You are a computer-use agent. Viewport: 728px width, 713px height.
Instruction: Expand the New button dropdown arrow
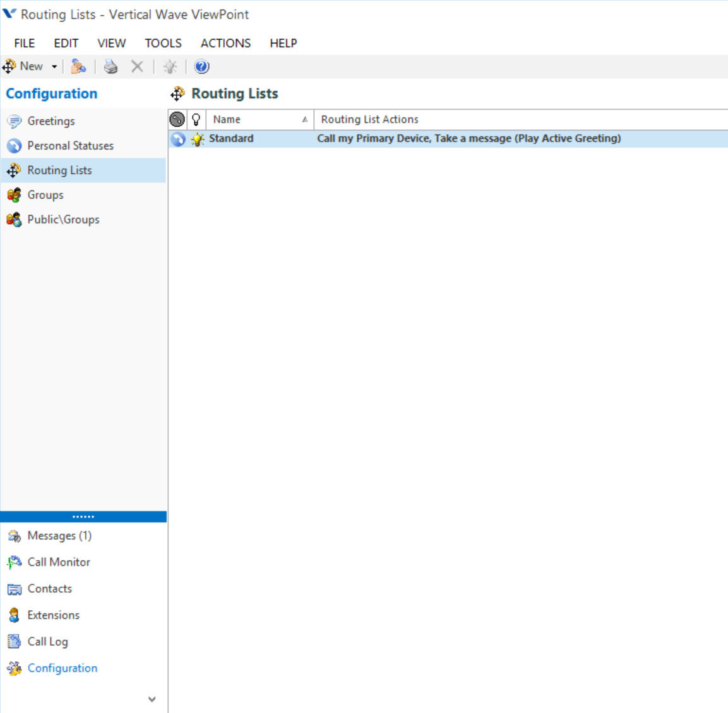[x=54, y=67]
